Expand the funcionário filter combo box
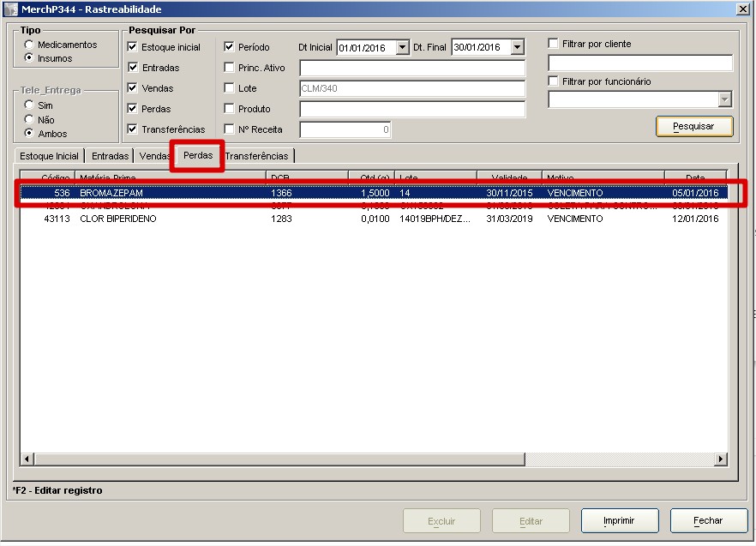Image resolution: width=756 pixels, height=546 pixels. coord(725,100)
